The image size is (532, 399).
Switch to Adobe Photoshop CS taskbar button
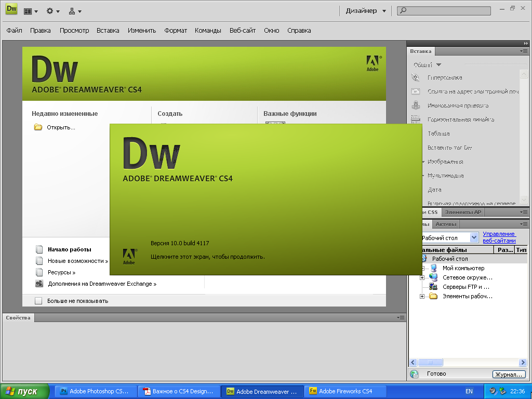(x=97, y=391)
